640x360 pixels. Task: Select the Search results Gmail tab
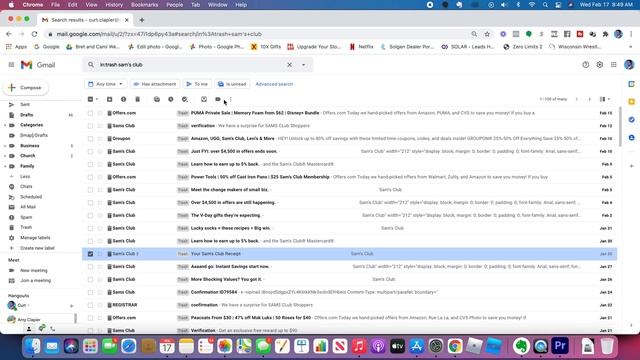(86, 20)
